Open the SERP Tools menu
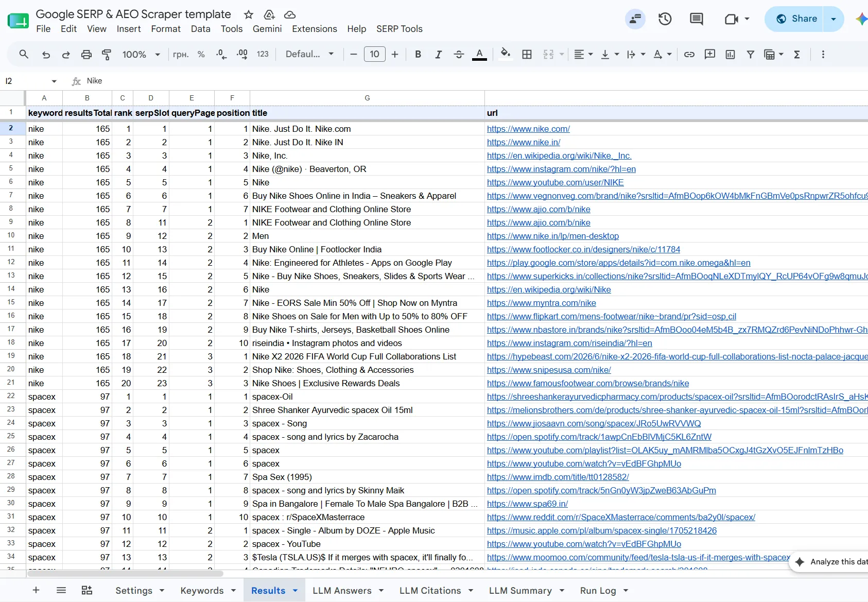Image resolution: width=868 pixels, height=602 pixels. (x=400, y=29)
